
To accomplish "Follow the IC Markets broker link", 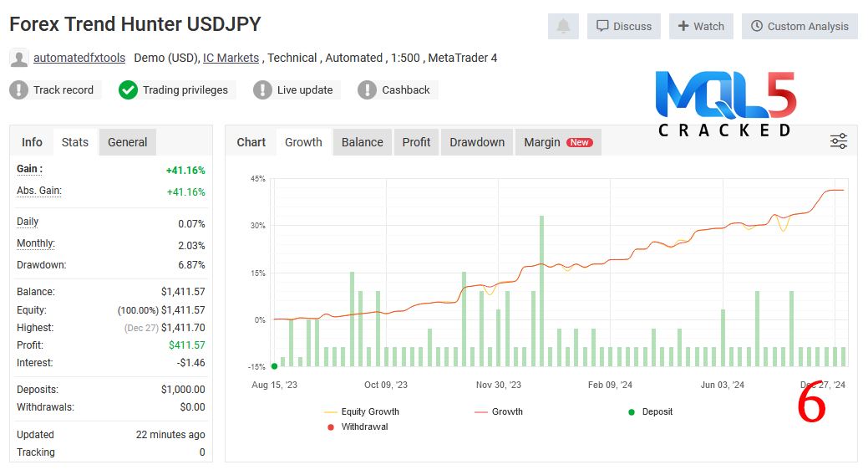I will [231, 58].
